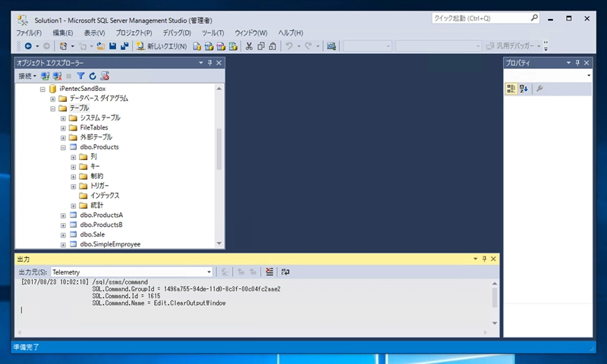Image resolution: width=607 pixels, height=364 pixels.
Task: Click the Copy icon in toolbar
Action: point(261,46)
